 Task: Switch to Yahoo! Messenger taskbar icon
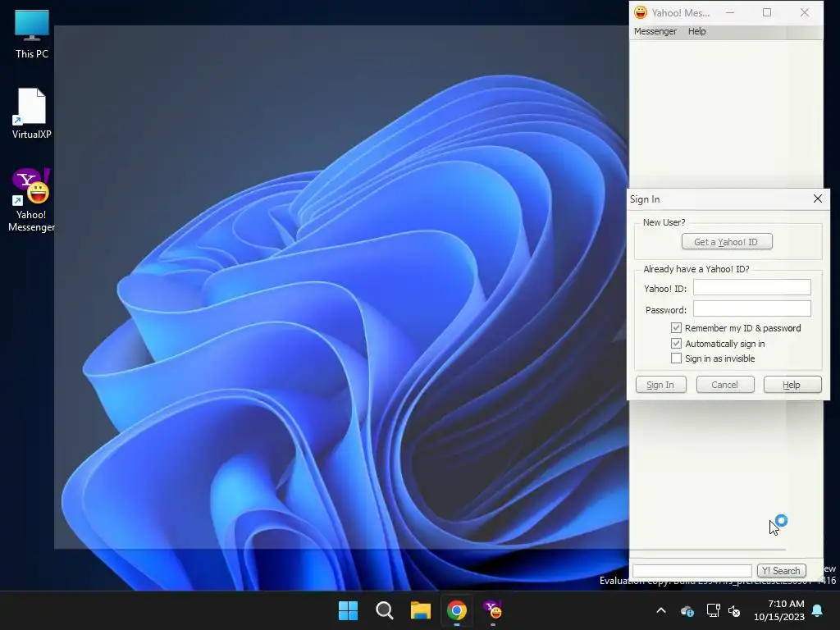(x=493, y=610)
